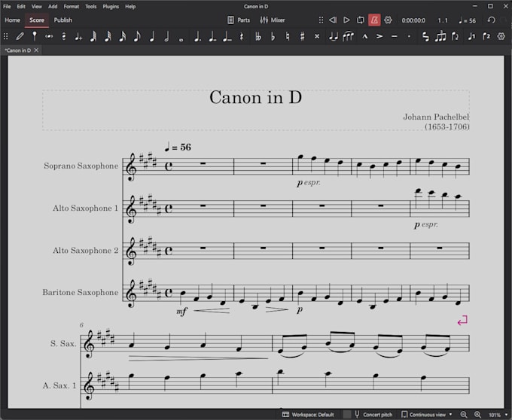
Task: Add a tenuto articulation
Action: pos(395,37)
